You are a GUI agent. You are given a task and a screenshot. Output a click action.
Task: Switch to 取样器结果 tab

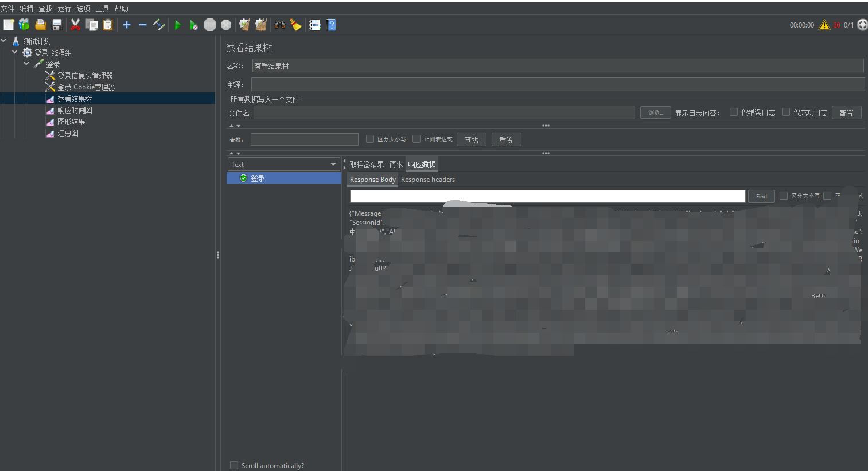pyautogui.click(x=367, y=164)
